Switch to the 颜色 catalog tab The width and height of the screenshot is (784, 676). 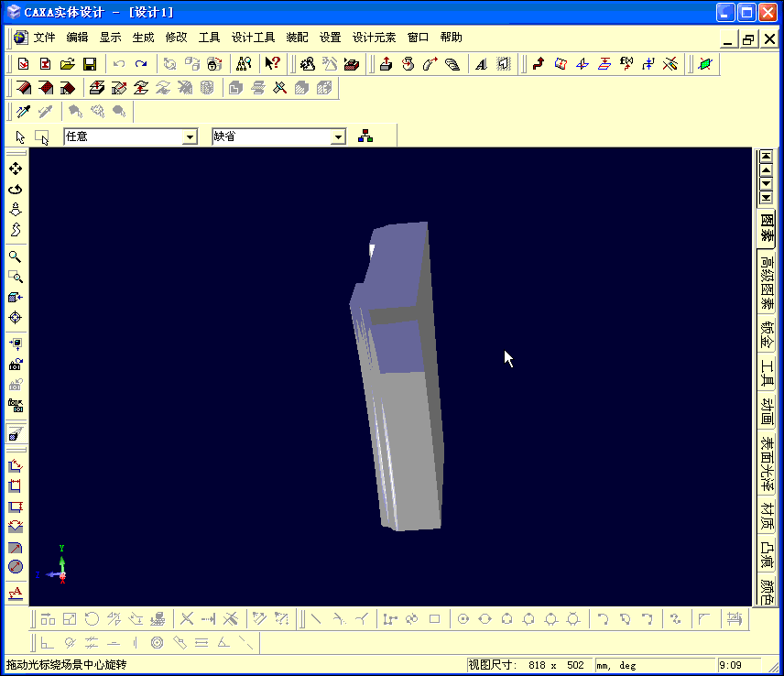point(767,592)
